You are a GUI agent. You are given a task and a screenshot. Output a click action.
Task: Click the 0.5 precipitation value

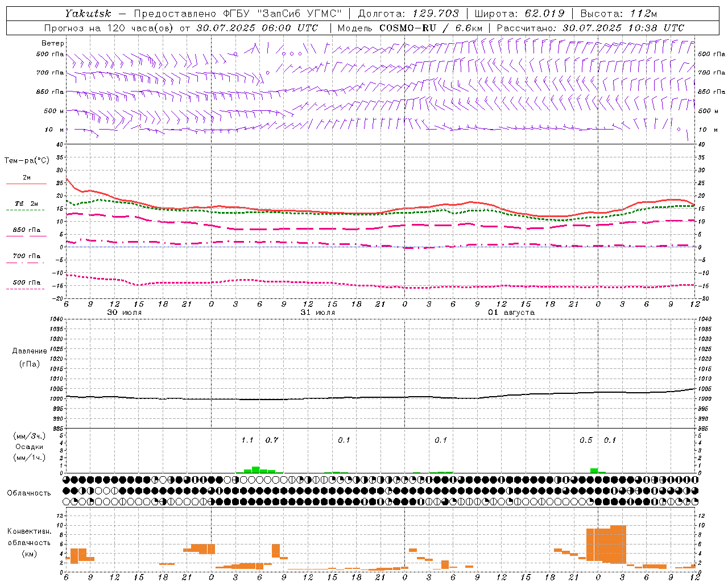586,440
